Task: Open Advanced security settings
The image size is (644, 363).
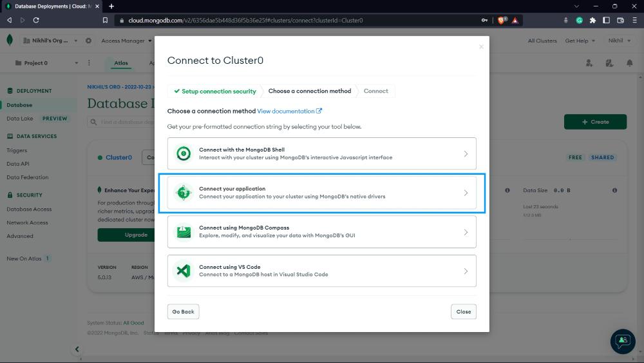Action: [20, 236]
